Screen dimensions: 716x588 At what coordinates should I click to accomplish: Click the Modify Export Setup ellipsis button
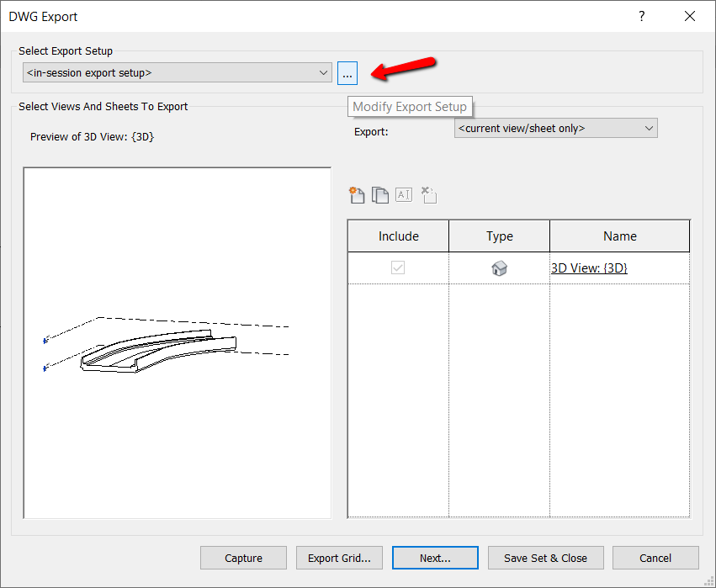347,73
